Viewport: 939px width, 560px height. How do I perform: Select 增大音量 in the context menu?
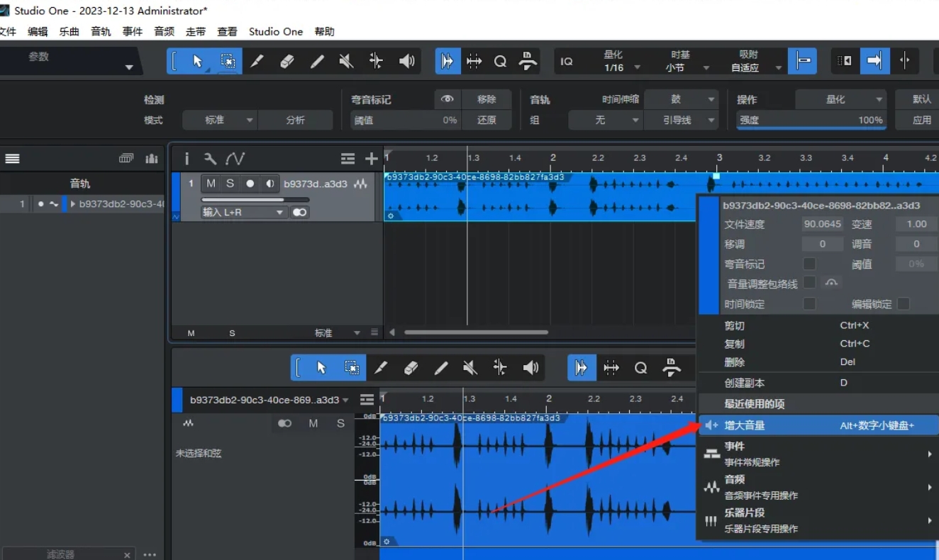pyautogui.click(x=818, y=425)
